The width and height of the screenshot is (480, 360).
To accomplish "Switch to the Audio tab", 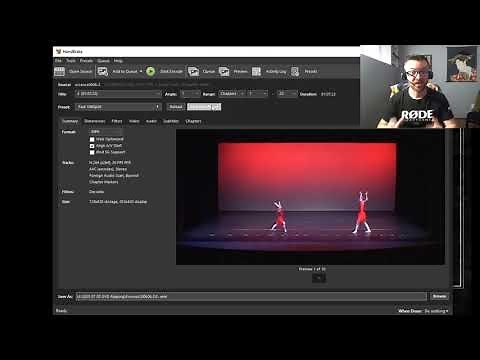I will [151, 121].
